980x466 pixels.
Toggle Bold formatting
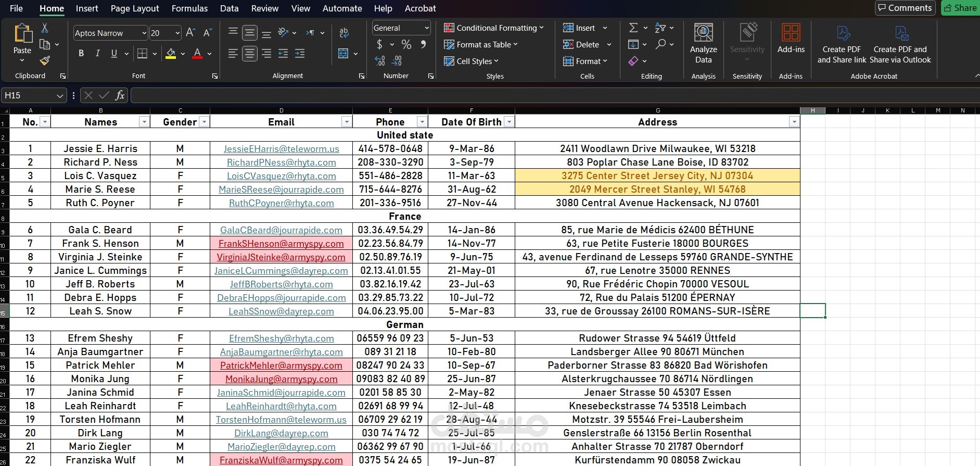pos(81,53)
